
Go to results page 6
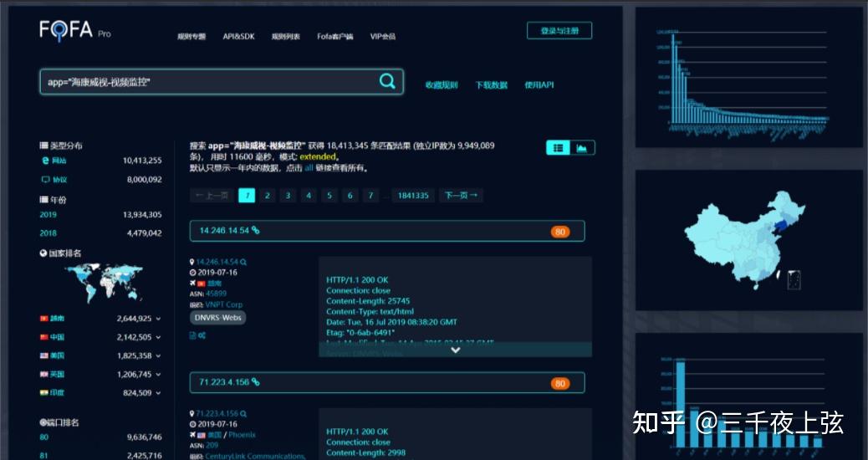[x=350, y=196]
